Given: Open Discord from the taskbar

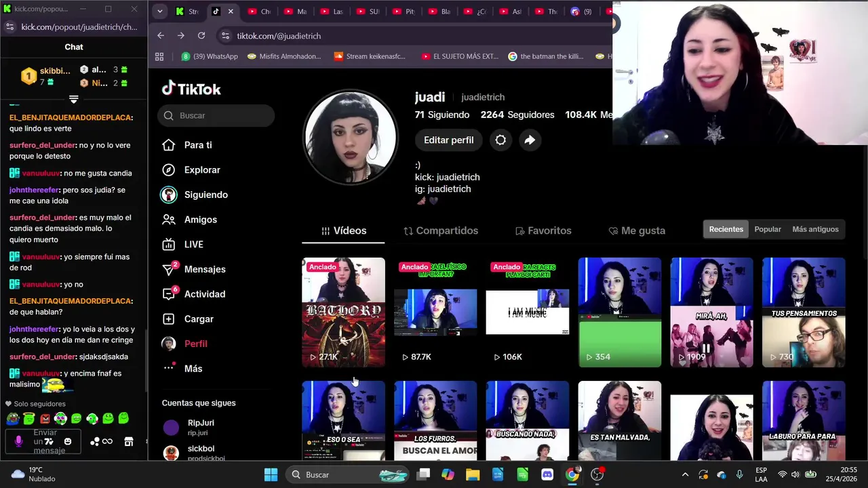Looking at the screenshot, I should click(x=547, y=474).
